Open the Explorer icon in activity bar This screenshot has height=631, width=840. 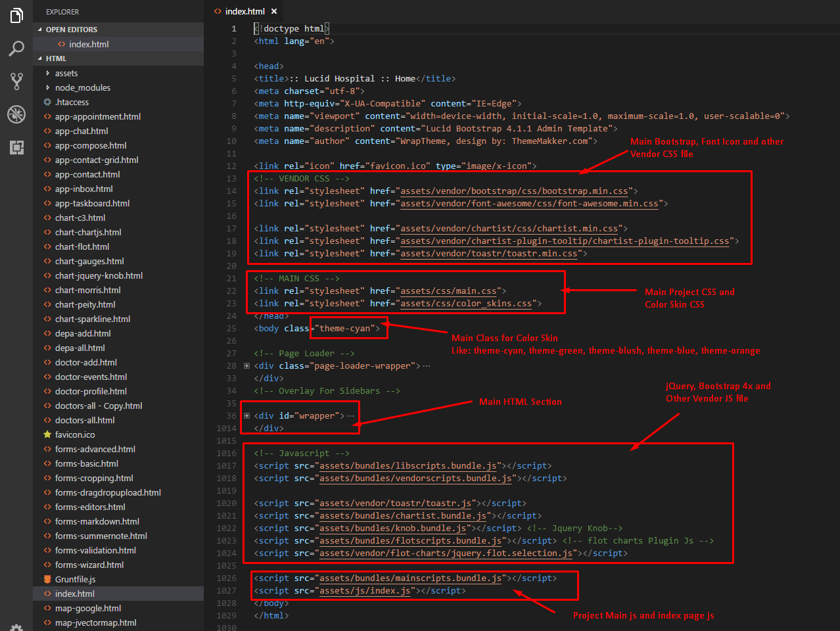16,15
